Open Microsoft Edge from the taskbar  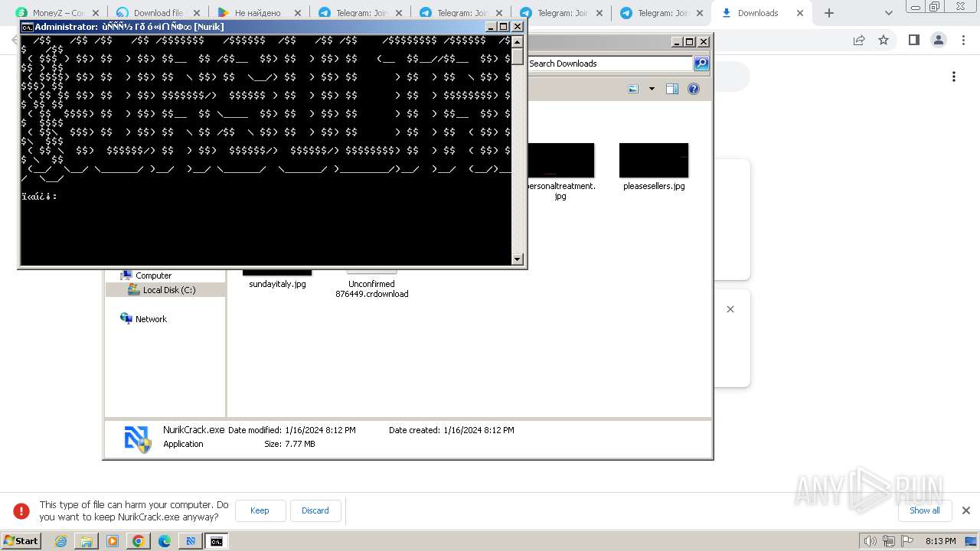(165, 541)
